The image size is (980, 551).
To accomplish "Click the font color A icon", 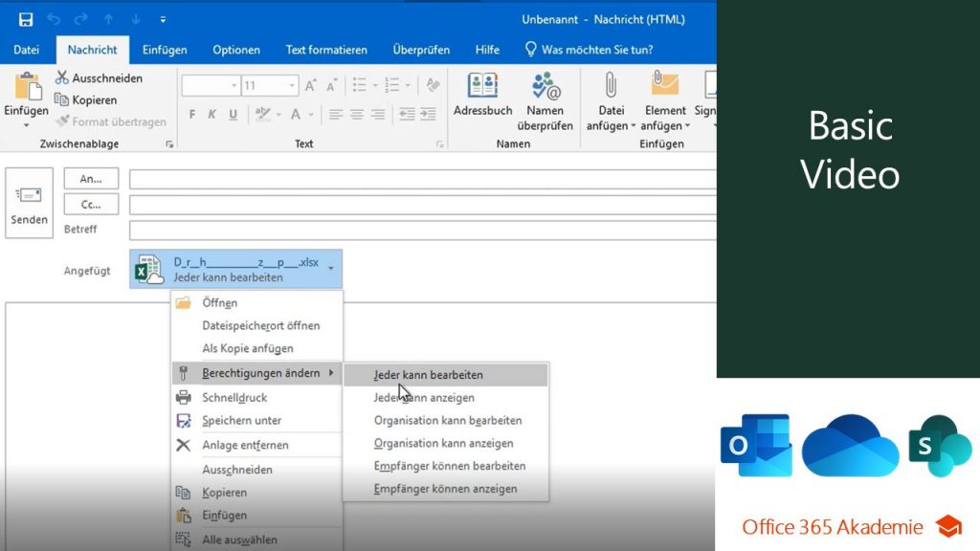I will (x=296, y=115).
